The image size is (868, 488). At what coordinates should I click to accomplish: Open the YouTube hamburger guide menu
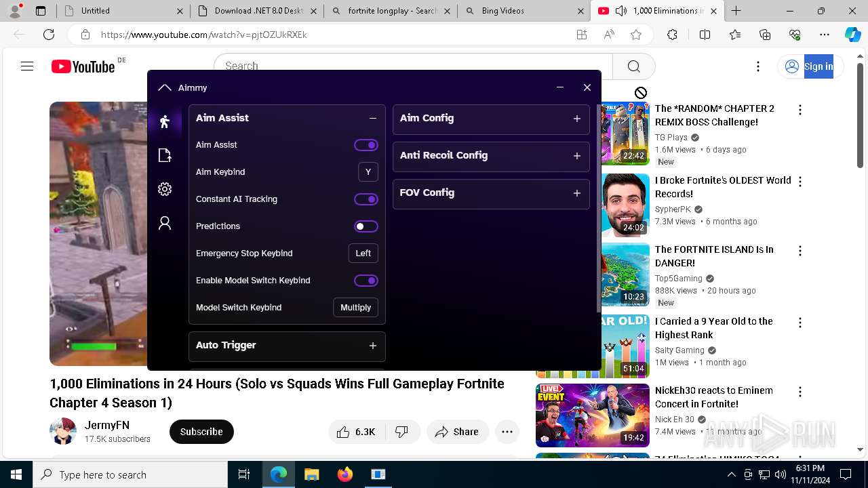[27, 66]
